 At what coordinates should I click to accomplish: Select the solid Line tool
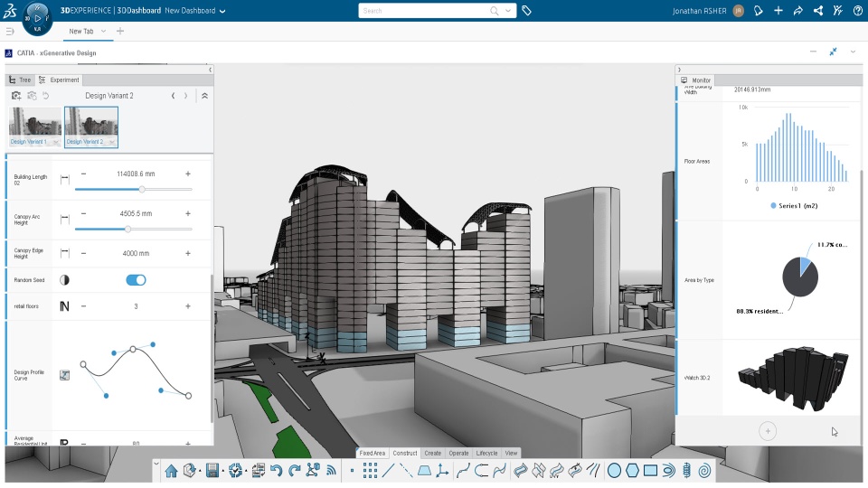point(388,471)
